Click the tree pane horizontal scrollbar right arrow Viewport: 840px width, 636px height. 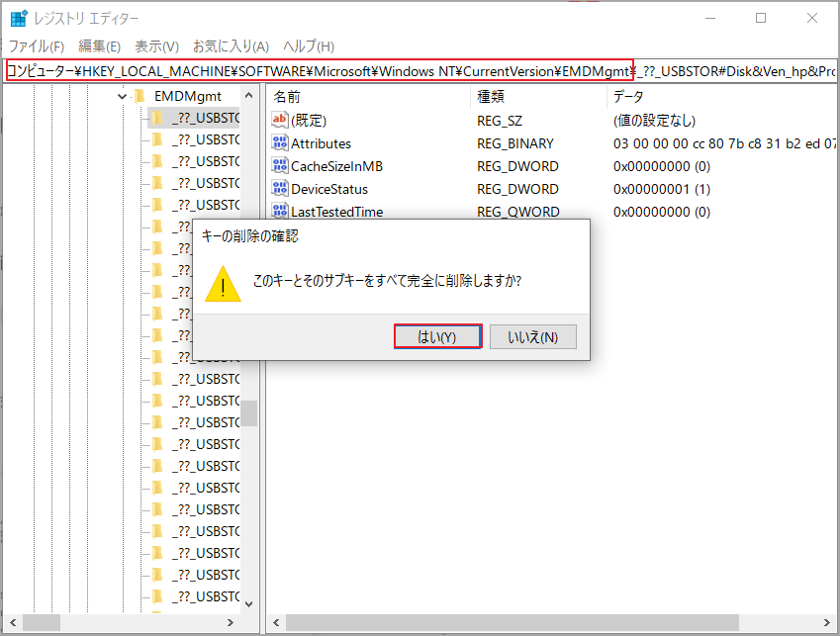pos(231,623)
